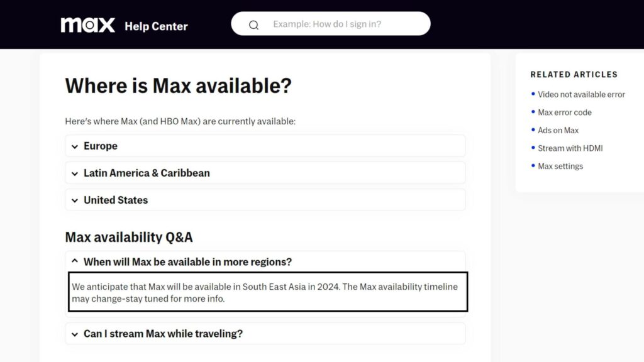This screenshot has height=362, width=644.
Task: Click the chevron beside Latin America & Caribbean
Action: click(74, 173)
